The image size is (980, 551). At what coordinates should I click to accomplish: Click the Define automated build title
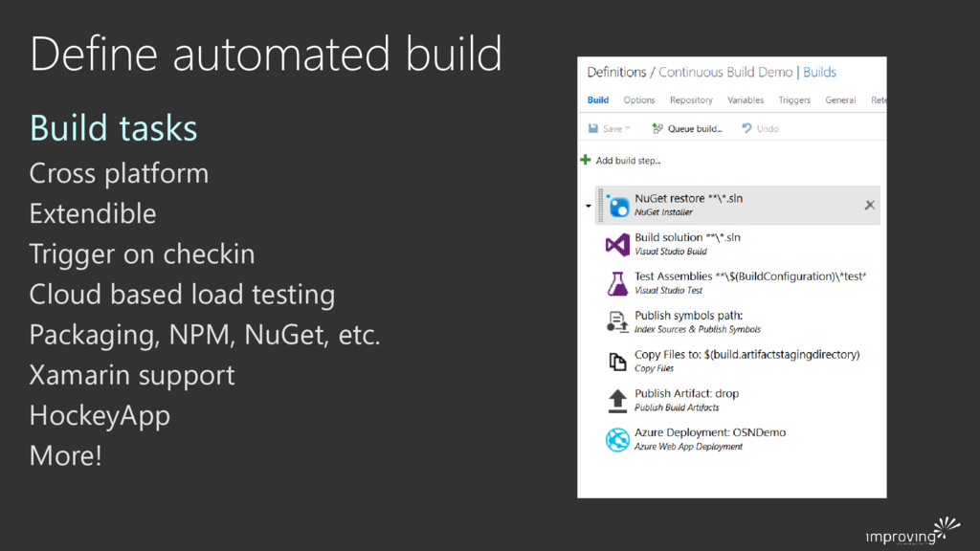pos(266,54)
